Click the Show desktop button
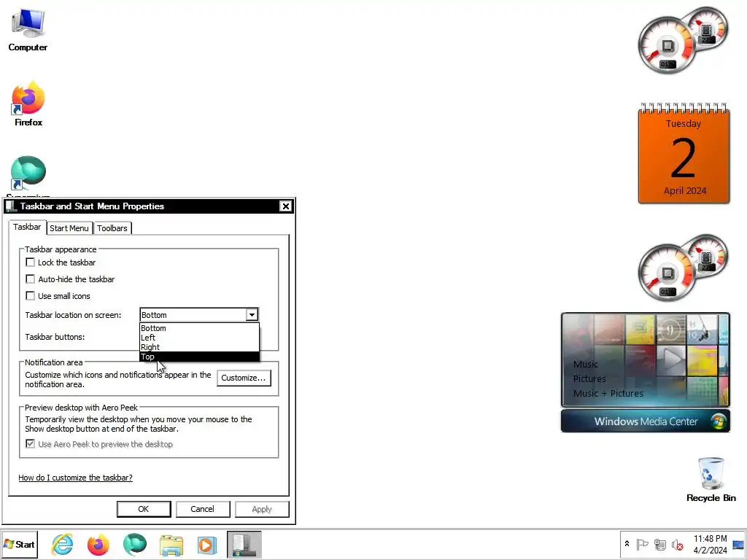The image size is (747, 560). coord(738,544)
